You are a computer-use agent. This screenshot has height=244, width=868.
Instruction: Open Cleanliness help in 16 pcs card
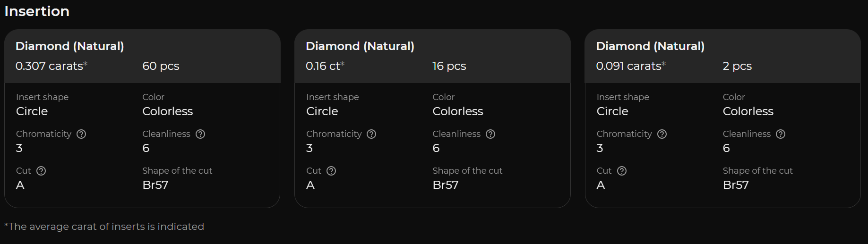click(x=490, y=134)
